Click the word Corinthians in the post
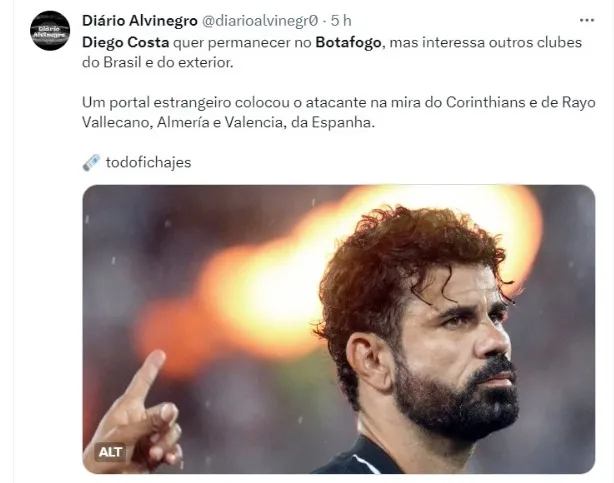 click(485, 103)
